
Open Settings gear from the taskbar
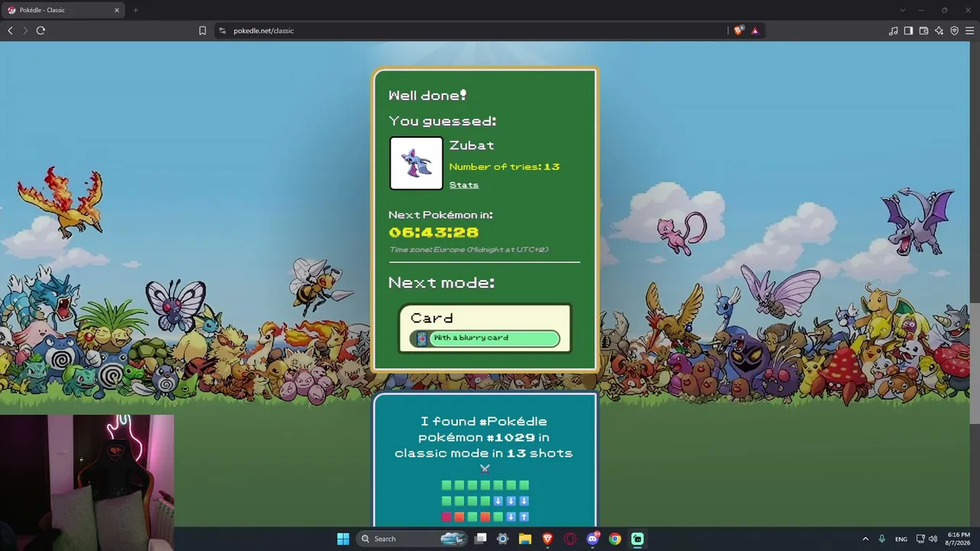click(x=503, y=539)
